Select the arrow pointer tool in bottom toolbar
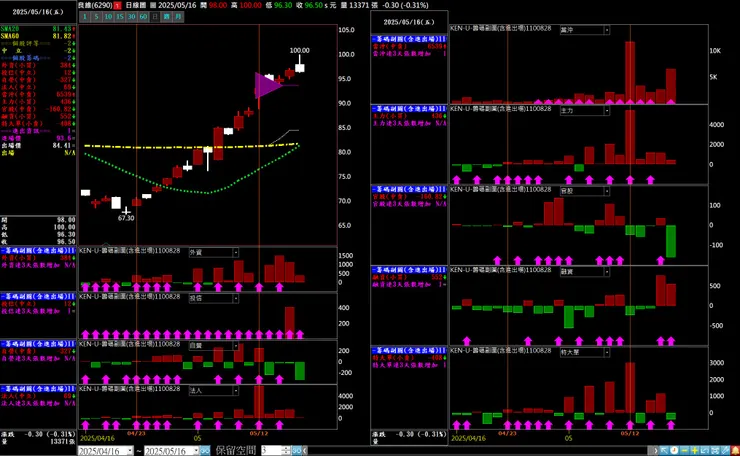The image size is (740, 456). [664, 450]
